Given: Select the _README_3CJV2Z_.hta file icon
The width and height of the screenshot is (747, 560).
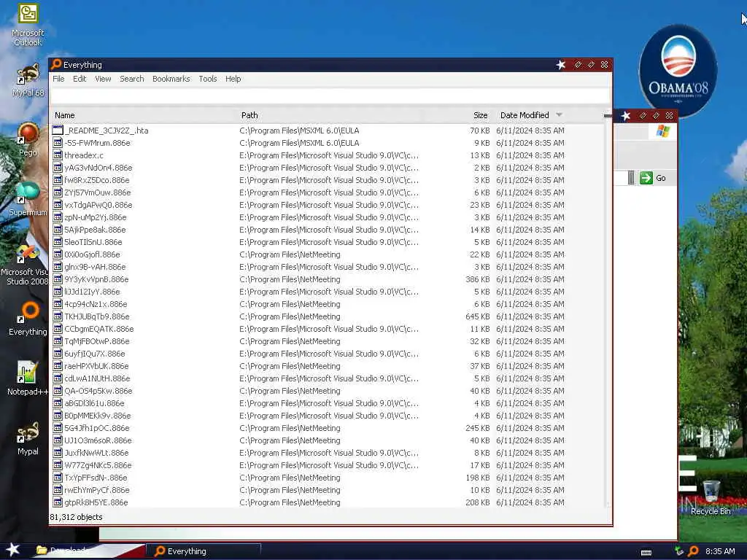Looking at the screenshot, I should [x=58, y=130].
